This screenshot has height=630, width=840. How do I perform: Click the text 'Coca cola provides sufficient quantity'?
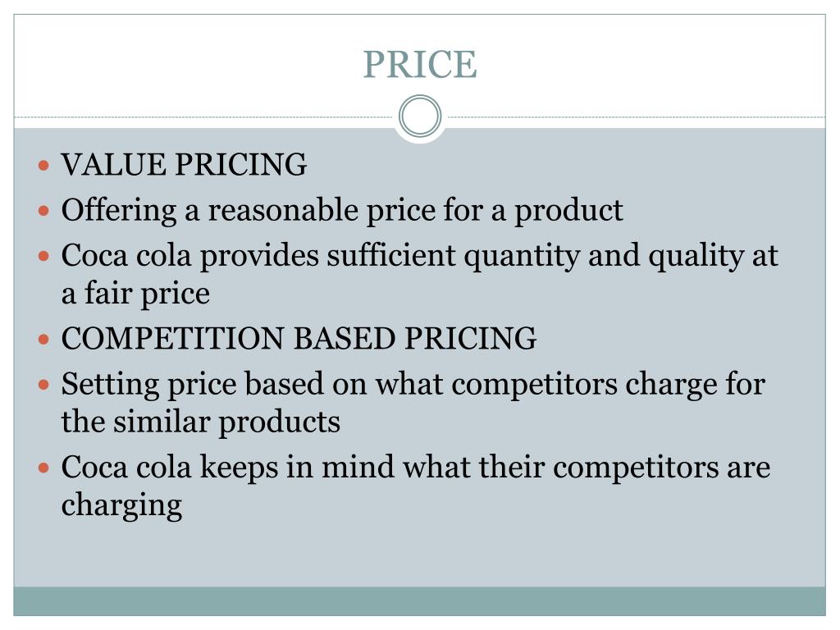[x=321, y=256]
